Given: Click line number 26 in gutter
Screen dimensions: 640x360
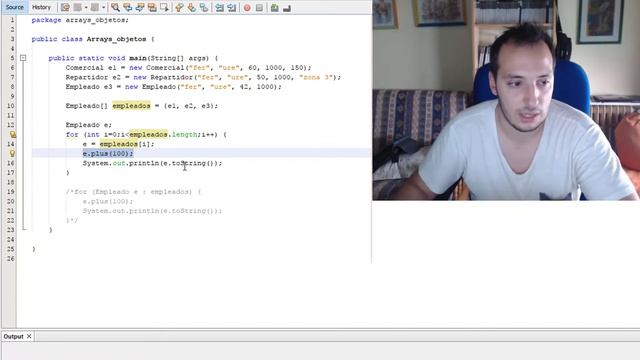Looking at the screenshot, I should click(x=10, y=258).
